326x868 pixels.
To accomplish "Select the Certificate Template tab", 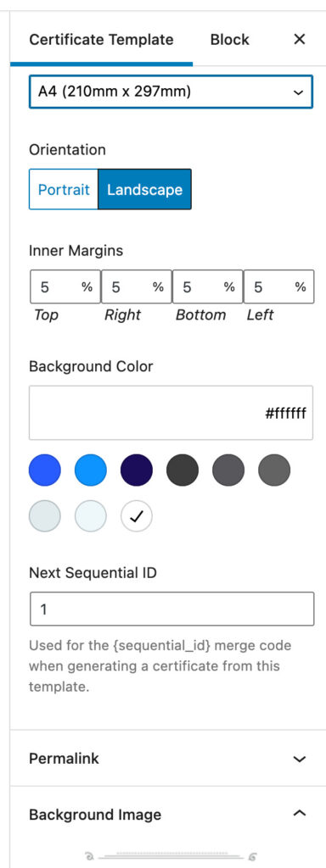I will pyautogui.click(x=101, y=40).
